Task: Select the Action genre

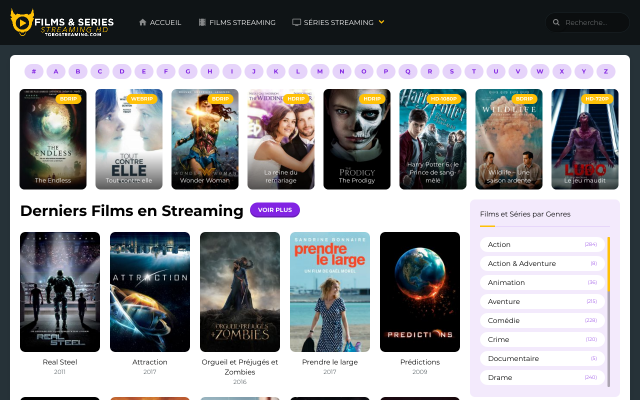Action: [x=542, y=244]
